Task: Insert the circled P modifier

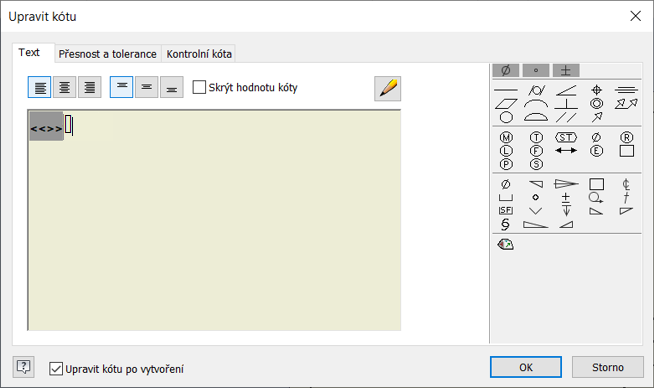Action: [506, 164]
